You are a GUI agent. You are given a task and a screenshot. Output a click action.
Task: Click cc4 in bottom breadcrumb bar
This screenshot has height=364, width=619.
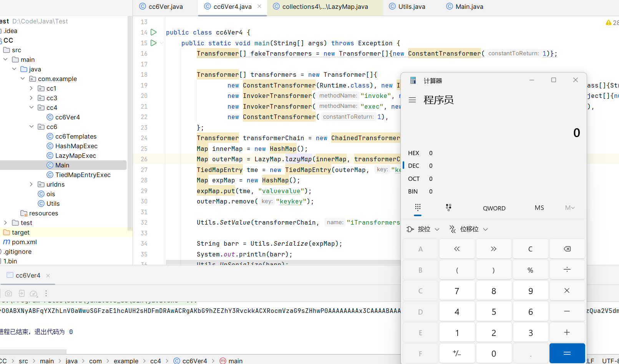pyautogui.click(x=156, y=361)
